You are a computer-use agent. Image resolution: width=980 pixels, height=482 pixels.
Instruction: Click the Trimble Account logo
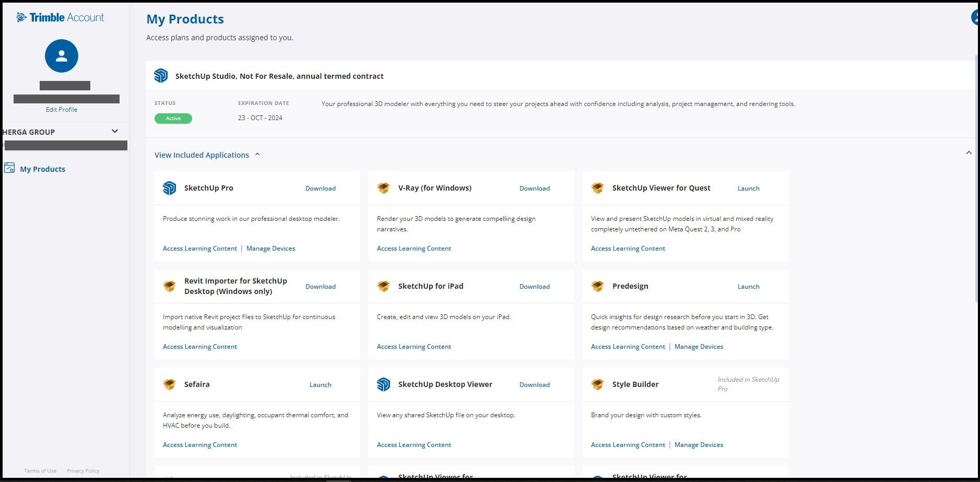[x=60, y=17]
